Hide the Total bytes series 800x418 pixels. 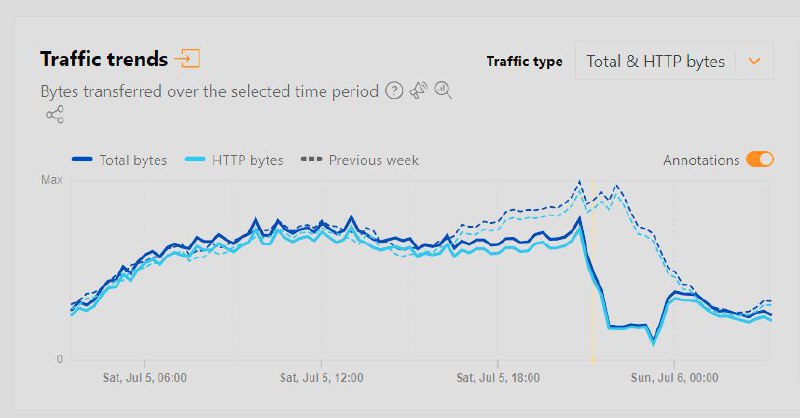[119, 160]
